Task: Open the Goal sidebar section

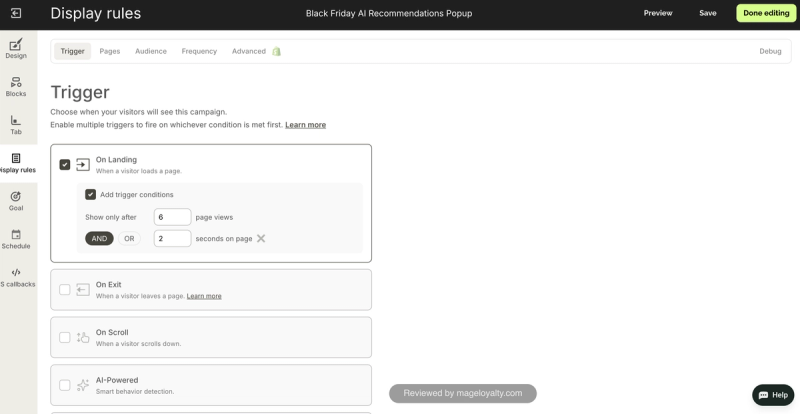Action: [x=16, y=201]
